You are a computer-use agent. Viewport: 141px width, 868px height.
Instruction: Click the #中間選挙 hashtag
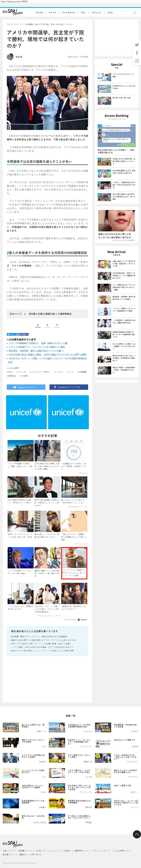tap(82, 372)
